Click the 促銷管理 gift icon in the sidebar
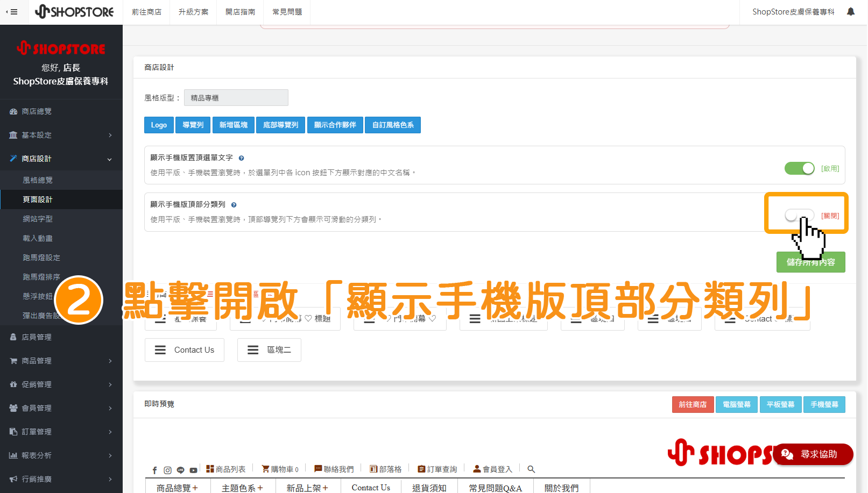 (13, 384)
